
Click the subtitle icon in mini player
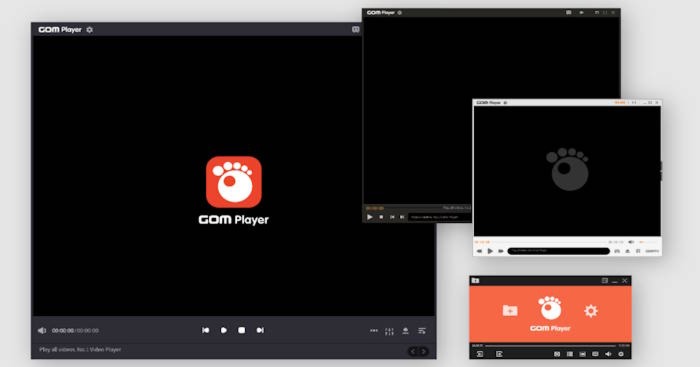click(x=595, y=354)
